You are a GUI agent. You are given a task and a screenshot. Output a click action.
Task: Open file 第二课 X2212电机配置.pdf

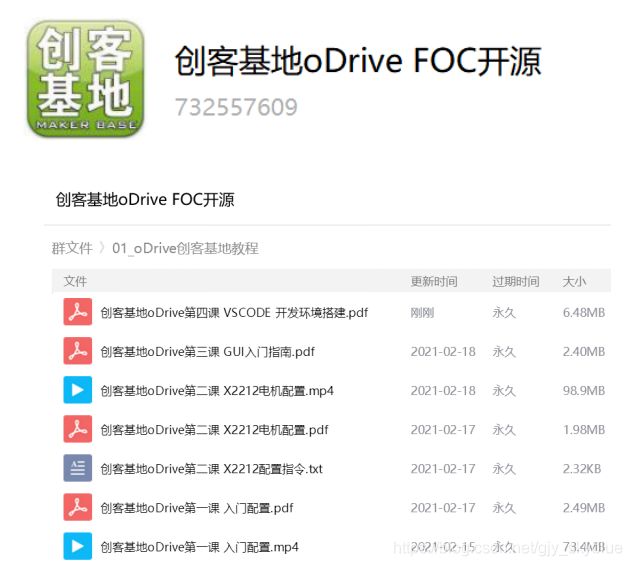coord(214,430)
